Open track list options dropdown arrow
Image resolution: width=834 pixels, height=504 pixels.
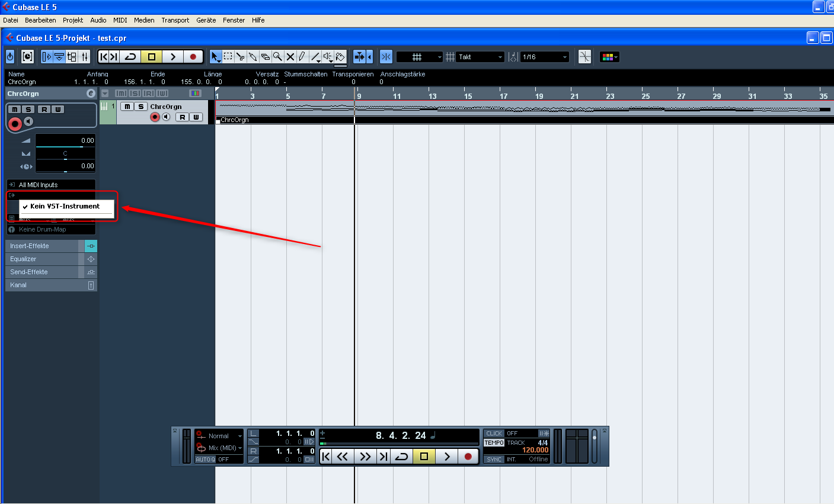coord(105,94)
